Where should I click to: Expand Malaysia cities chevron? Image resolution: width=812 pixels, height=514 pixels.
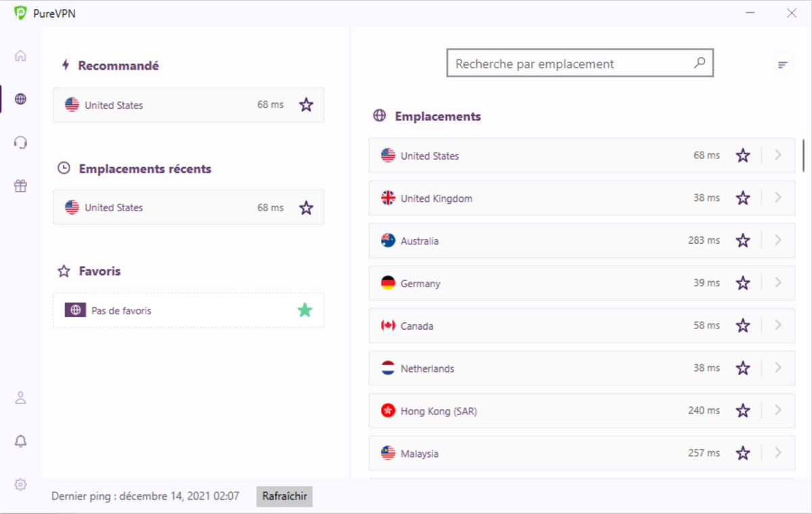point(778,453)
